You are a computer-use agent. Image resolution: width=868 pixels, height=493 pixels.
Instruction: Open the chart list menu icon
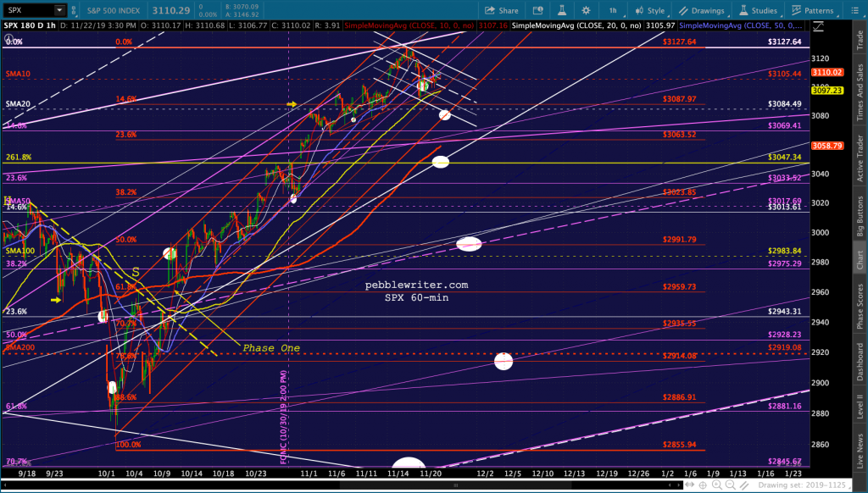coord(854,10)
